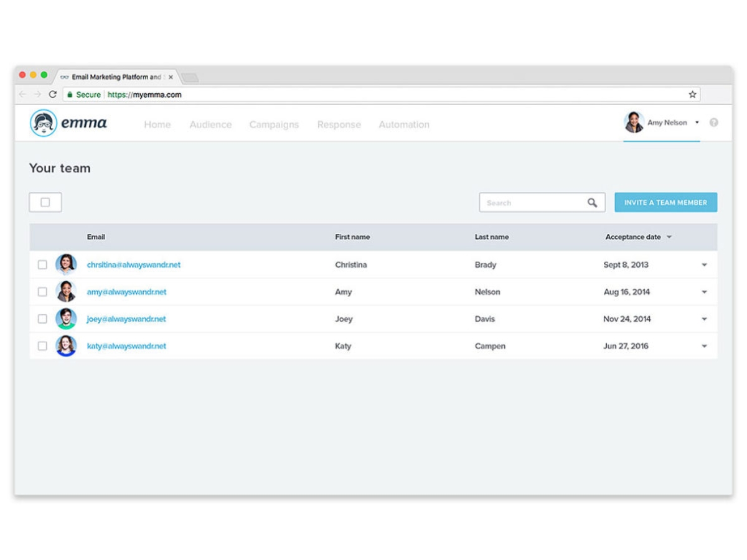Sort by Acceptance date column arrow
Viewport: 747px width, 560px height.
click(669, 237)
